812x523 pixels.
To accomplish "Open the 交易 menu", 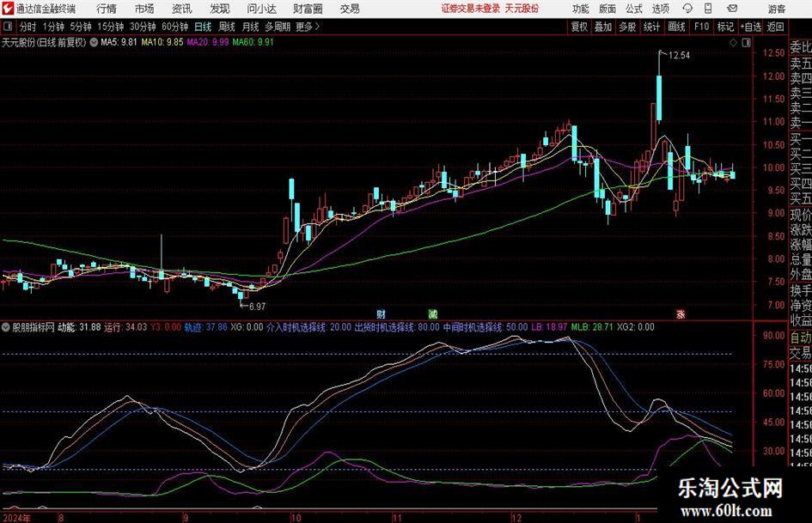I will 350,9.
